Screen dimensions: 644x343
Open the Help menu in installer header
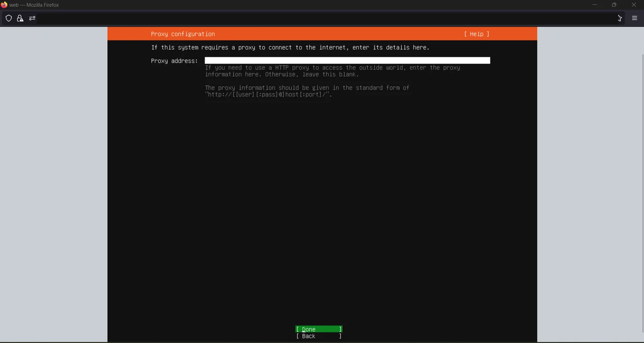tap(477, 34)
